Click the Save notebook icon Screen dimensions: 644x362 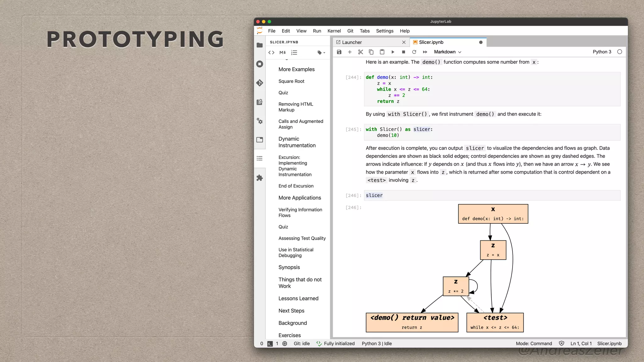pos(339,52)
